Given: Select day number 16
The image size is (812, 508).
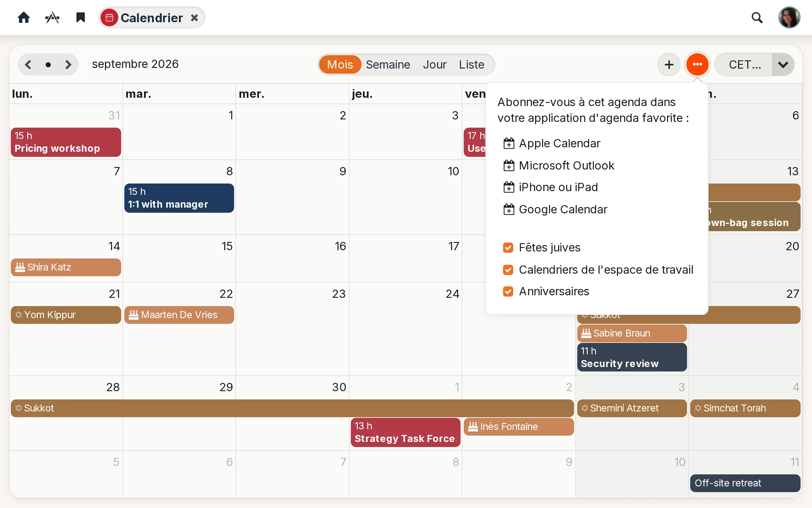Looking at the screenshot, I should tap(340, 246).
